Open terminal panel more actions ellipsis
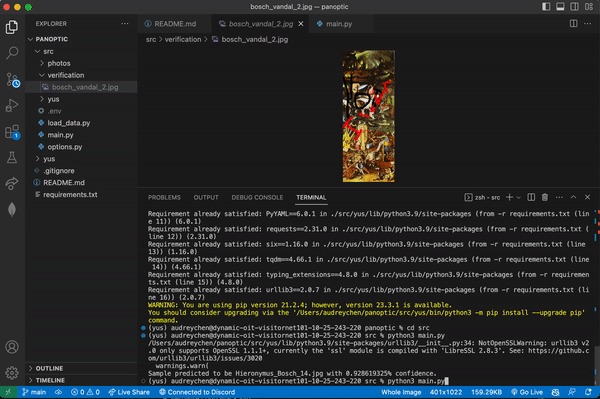Image resolution: width=600 pixels, height=399 pixels. pyautogui.click(x=559, y=197)
